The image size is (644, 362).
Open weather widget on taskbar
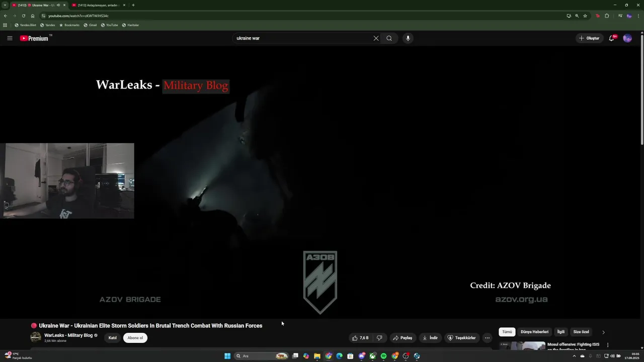[18, 356]
